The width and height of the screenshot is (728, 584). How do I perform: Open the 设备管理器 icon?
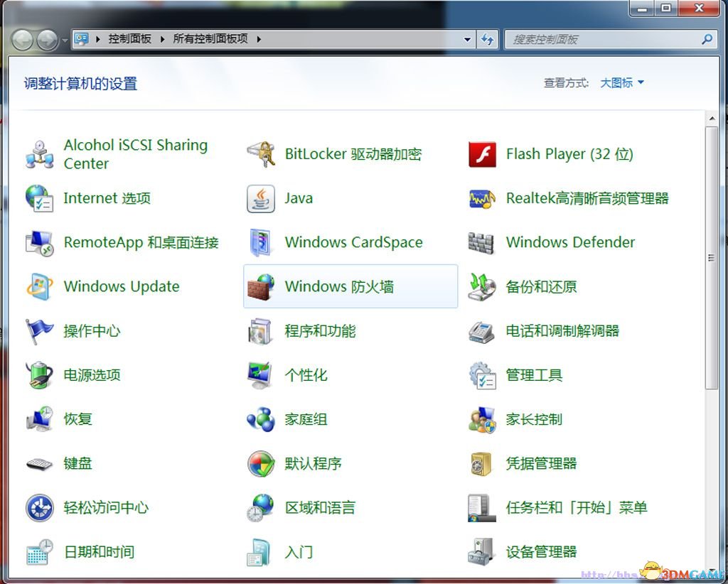tap(481, 552)
